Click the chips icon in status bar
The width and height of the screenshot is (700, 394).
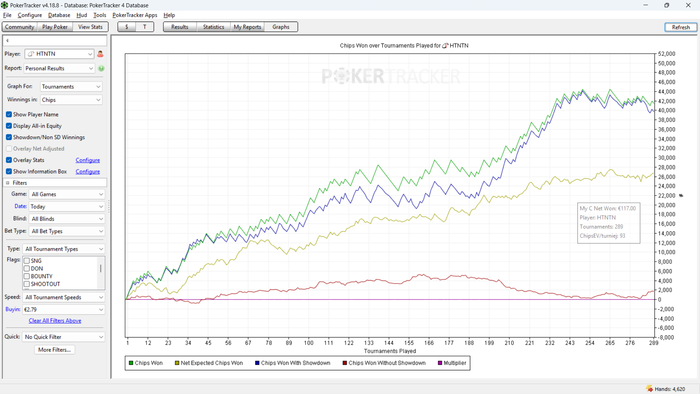(650, 389)
